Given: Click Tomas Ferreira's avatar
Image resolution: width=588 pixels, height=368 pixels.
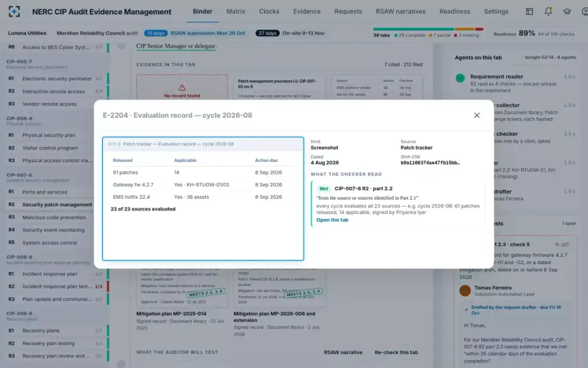Looking at the screenshot, I should tap(465, 290).
